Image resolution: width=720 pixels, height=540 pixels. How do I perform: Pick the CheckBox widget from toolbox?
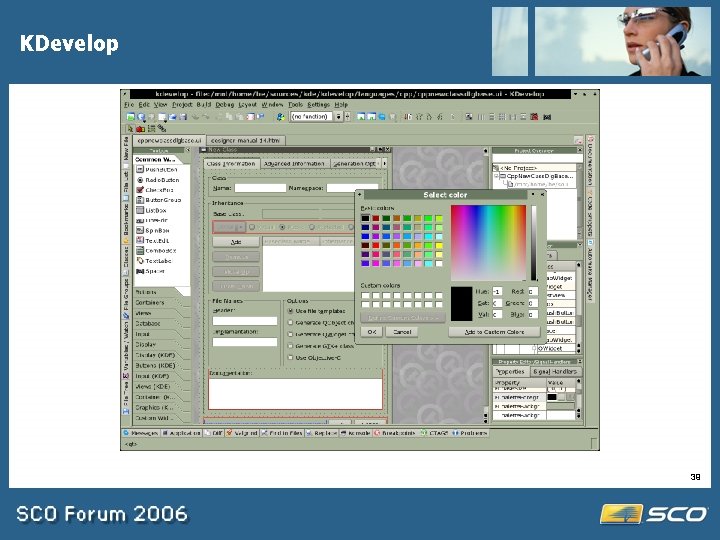click(x=155, y=190)
